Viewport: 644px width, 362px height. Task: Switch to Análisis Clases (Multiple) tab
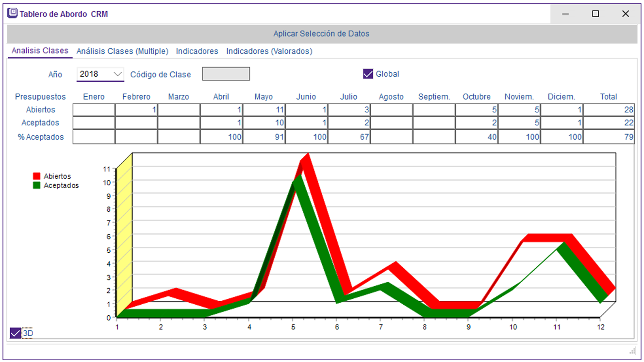[122, 51]
